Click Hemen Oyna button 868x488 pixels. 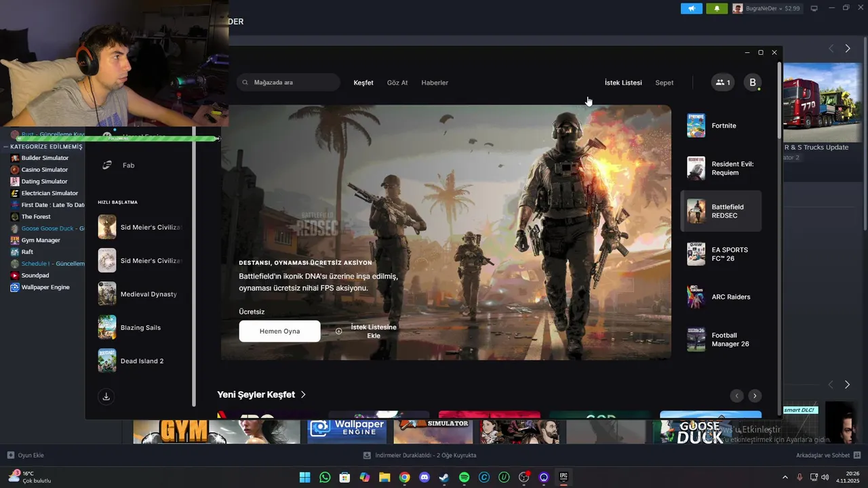click(x=279, y=331)
